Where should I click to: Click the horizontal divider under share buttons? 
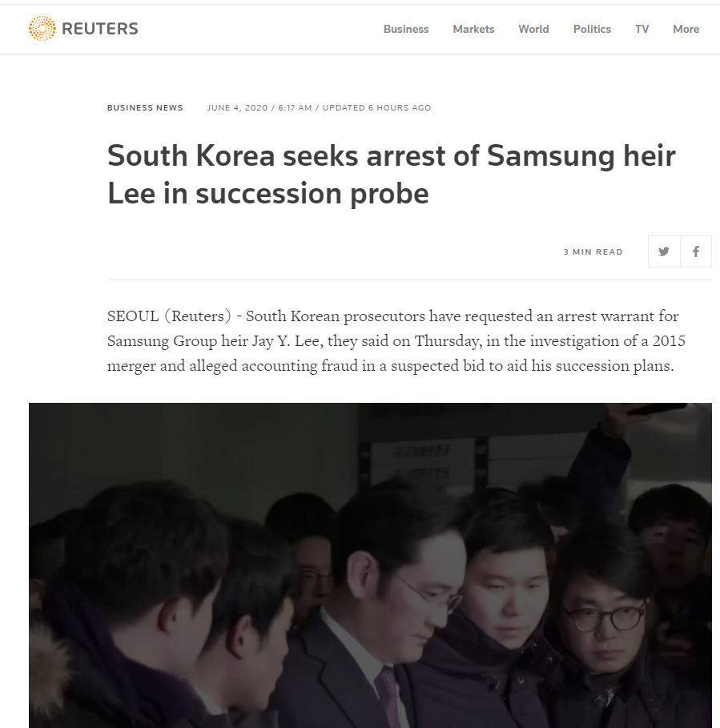click(x=409, y=280)
